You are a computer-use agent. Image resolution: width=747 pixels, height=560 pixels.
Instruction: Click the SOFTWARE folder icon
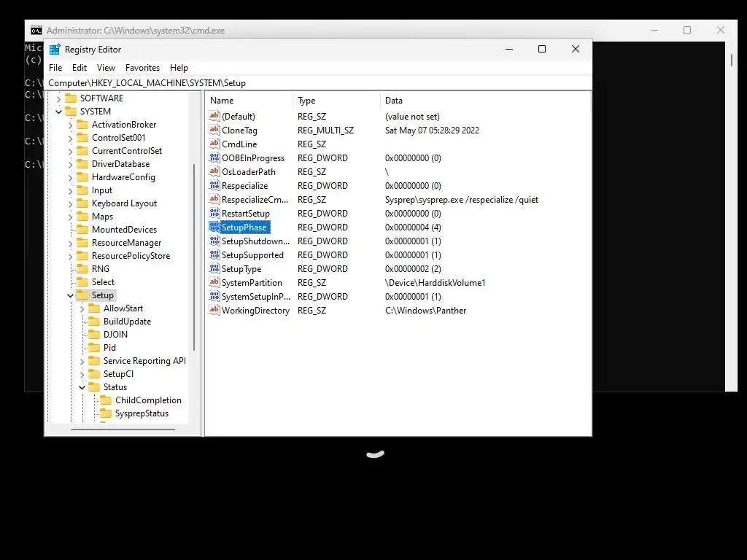click(71, 98)
